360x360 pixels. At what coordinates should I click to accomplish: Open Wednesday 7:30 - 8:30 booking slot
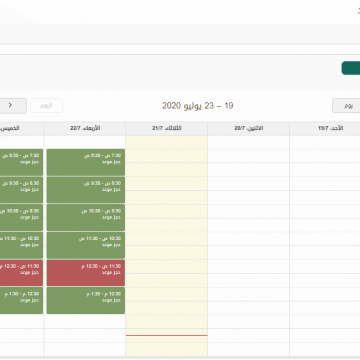[86, 162]
